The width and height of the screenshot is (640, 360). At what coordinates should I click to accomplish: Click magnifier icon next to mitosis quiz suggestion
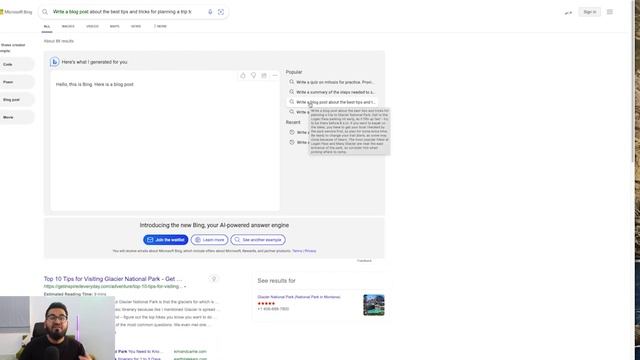tap(291, 82)
